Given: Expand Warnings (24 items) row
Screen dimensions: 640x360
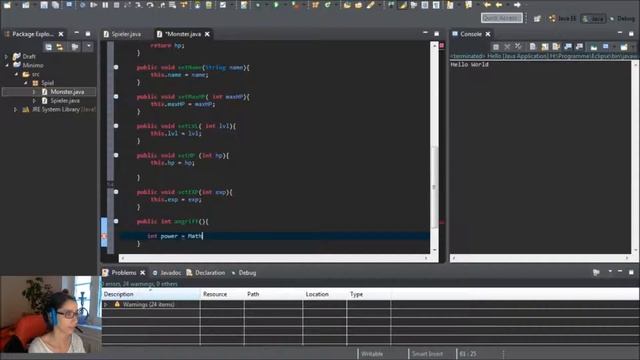Looking at the screenshot, I should [106, 304].
